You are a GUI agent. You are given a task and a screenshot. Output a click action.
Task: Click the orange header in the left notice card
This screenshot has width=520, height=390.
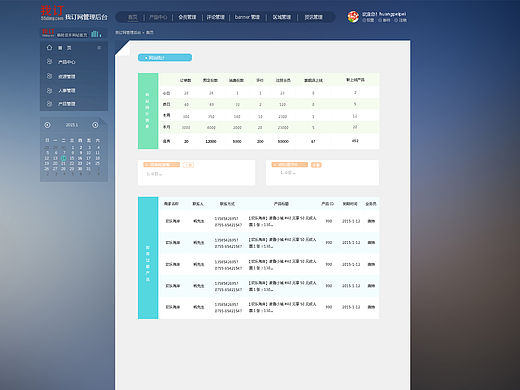(x=162, y=165)
